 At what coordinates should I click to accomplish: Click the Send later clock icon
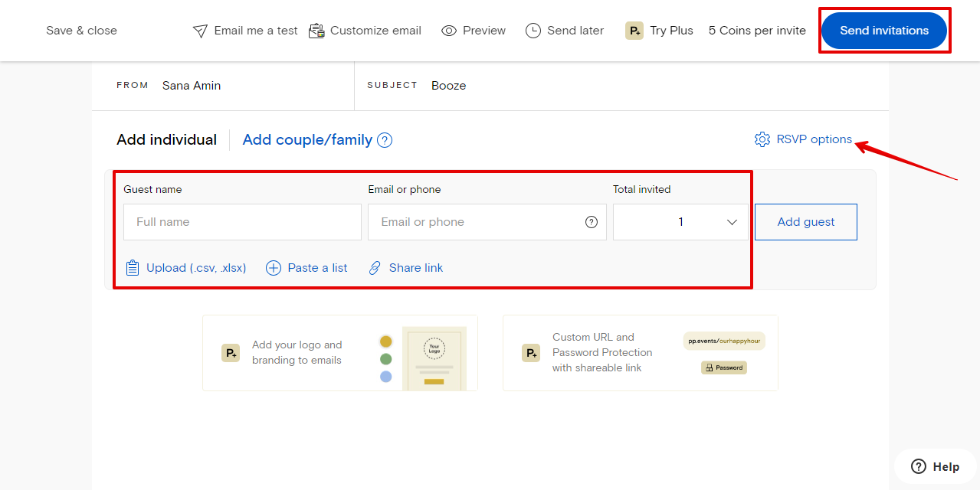[533, 31]
